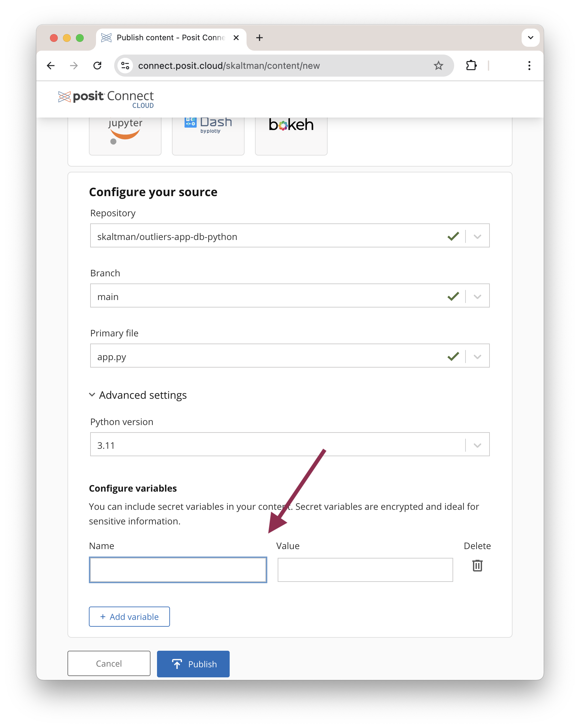580x728 pixels.
Task: Open the browser extensions icon
Action: pyautogui.click(x=471, y=66)
